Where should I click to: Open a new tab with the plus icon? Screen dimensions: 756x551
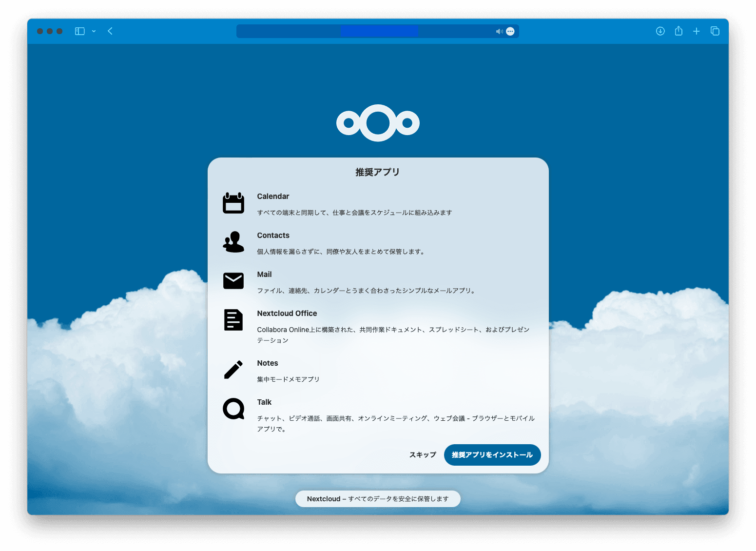pyautogui.click(x=697, y=31)
